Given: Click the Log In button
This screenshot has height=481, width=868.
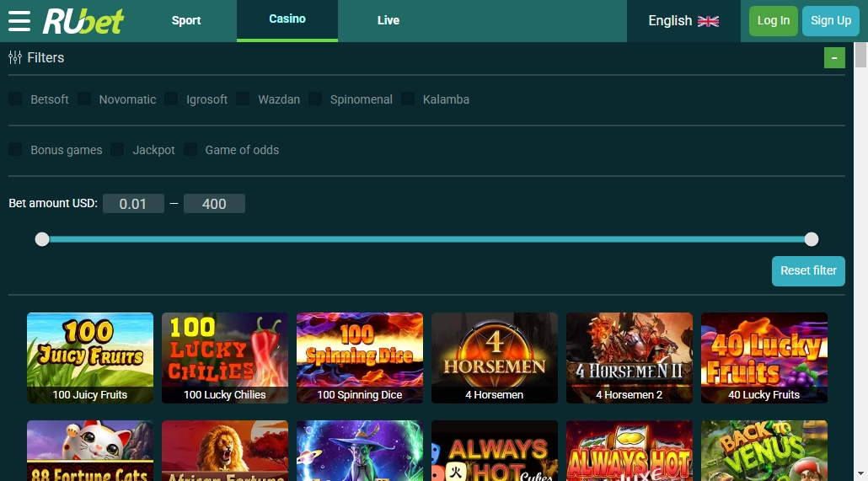Looking at the screenshot, I should coord(774,21).
